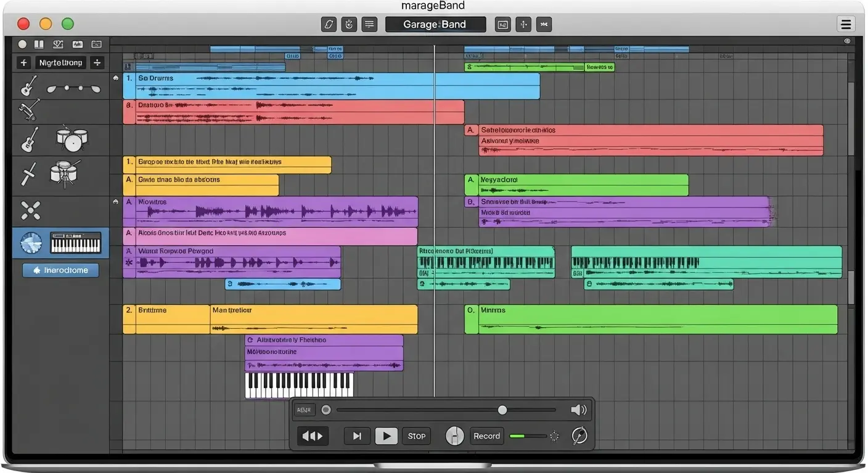The height and width of the screenshot is (473, 868).
Task: Click the hand-pointer icon in the title toolbar
Action: click(x=349, y=25)
